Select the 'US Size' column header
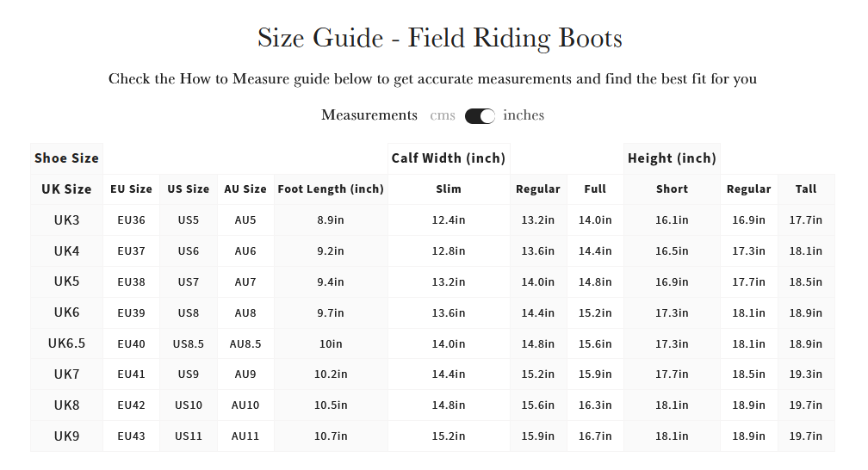This screenshot has width=868, height=470. pyautogui.click(x=188, y=189)
